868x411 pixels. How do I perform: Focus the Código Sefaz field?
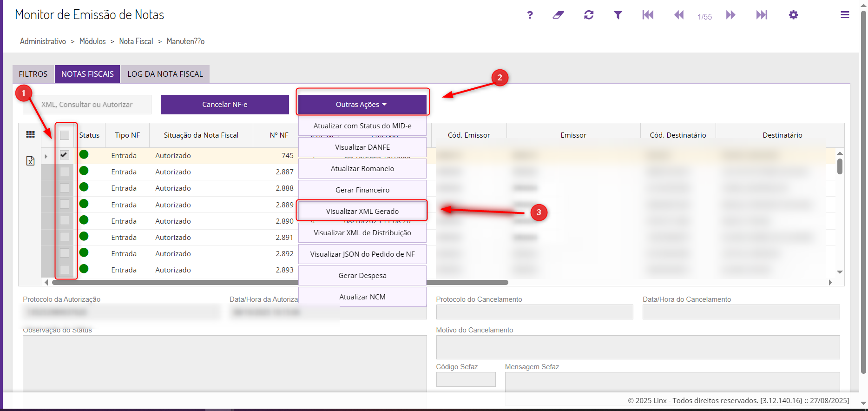466,379
